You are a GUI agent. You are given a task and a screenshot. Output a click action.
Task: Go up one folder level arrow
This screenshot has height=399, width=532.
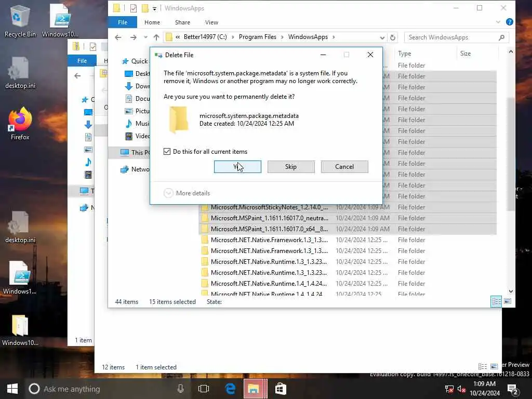tap(156, 37)
